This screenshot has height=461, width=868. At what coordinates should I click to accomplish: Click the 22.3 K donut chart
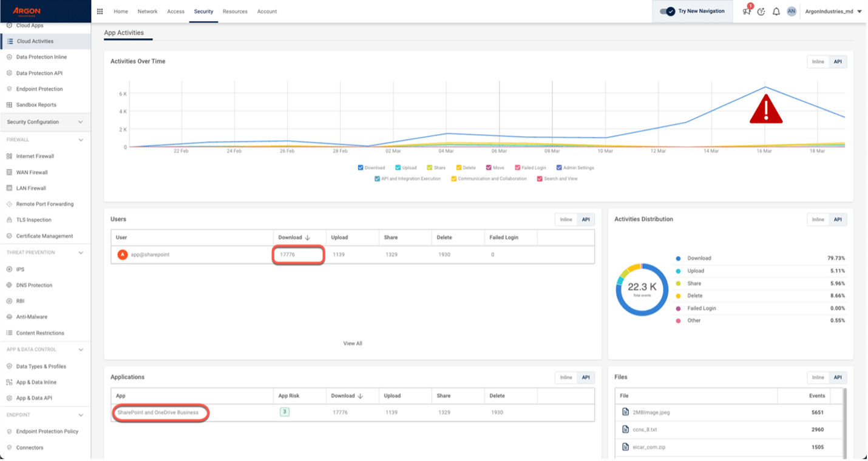tap(642, 289)
